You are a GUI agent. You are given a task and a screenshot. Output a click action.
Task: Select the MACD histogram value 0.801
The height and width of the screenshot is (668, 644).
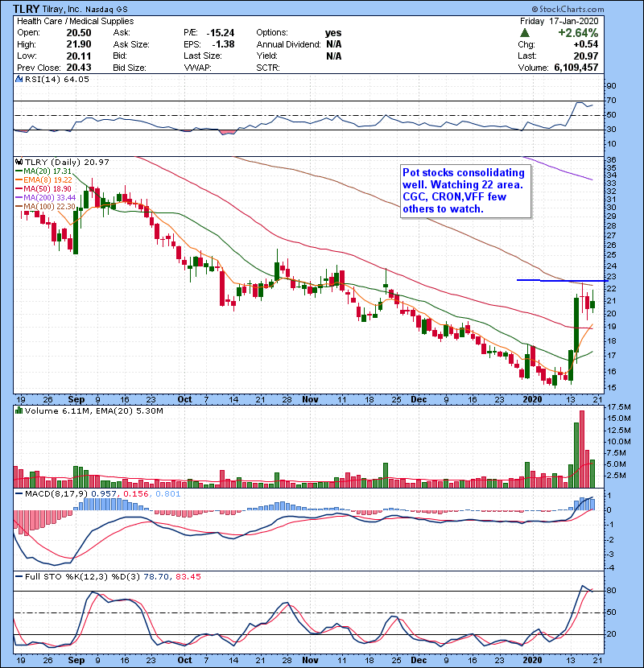(x=168, y=494)
